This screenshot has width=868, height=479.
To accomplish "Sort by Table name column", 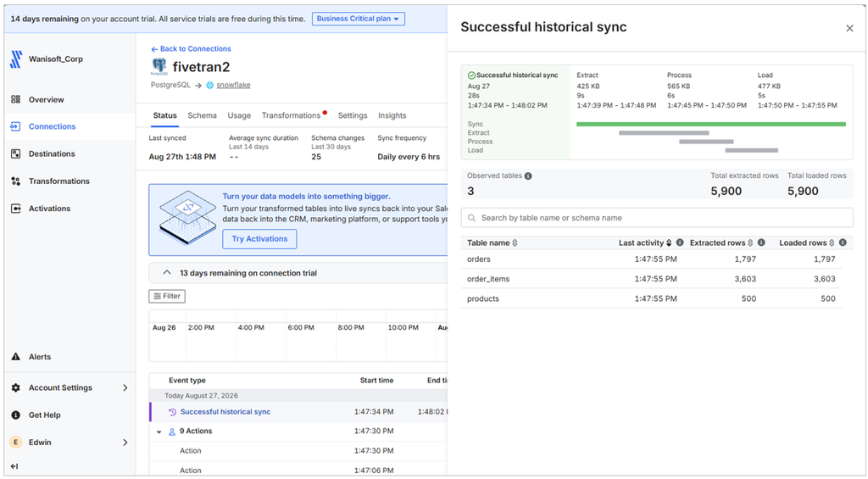I will pyautogui.click(x=515, y=243).
